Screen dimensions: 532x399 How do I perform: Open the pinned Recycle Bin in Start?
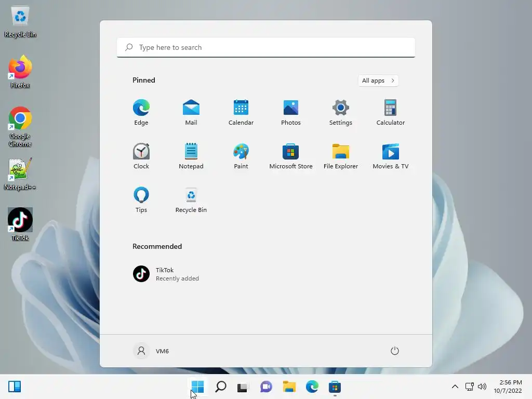pos(191,200)
